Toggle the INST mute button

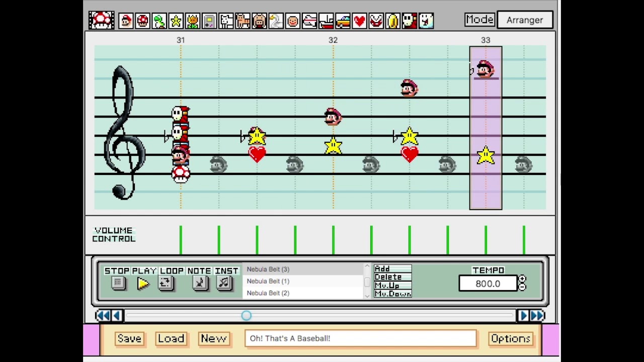(x=224, y=283)
